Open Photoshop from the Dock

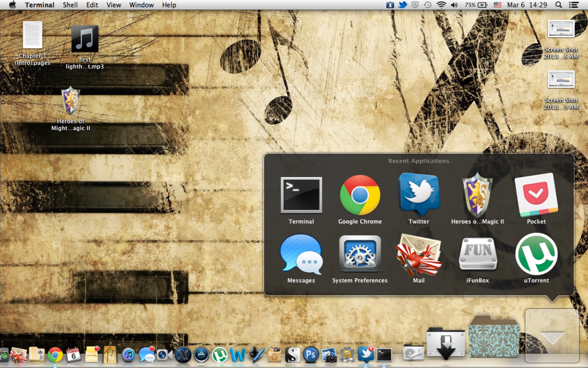(311, 355)
